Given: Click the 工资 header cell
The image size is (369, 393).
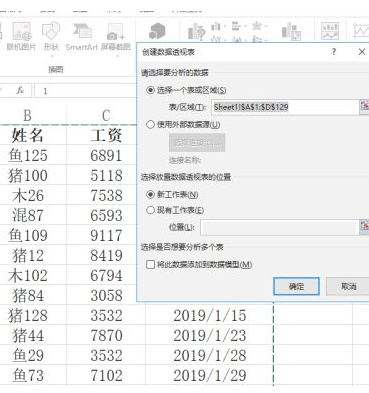Looking at the screenshot, I should coord(106,135).
